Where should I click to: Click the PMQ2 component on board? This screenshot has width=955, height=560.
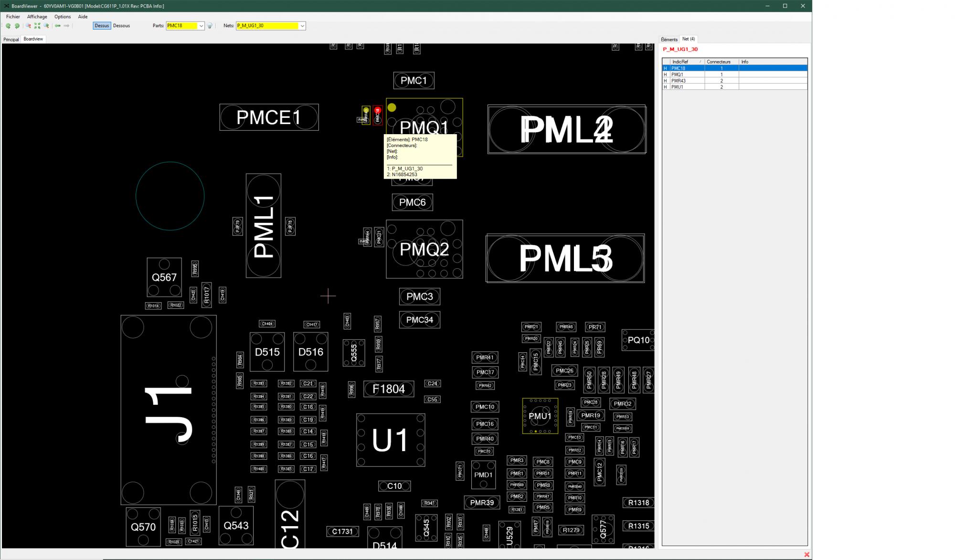tap(424, 249)
